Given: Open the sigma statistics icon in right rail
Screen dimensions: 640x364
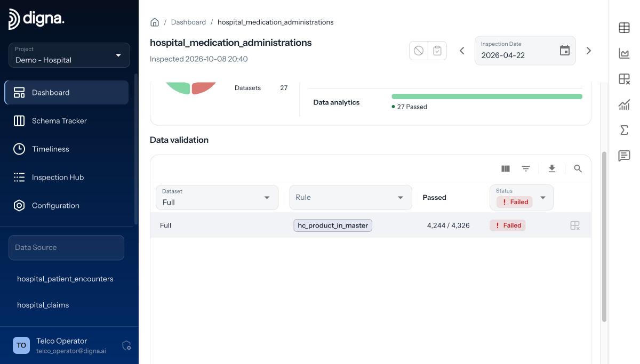Looking at the screenshot, I should 624,130.
